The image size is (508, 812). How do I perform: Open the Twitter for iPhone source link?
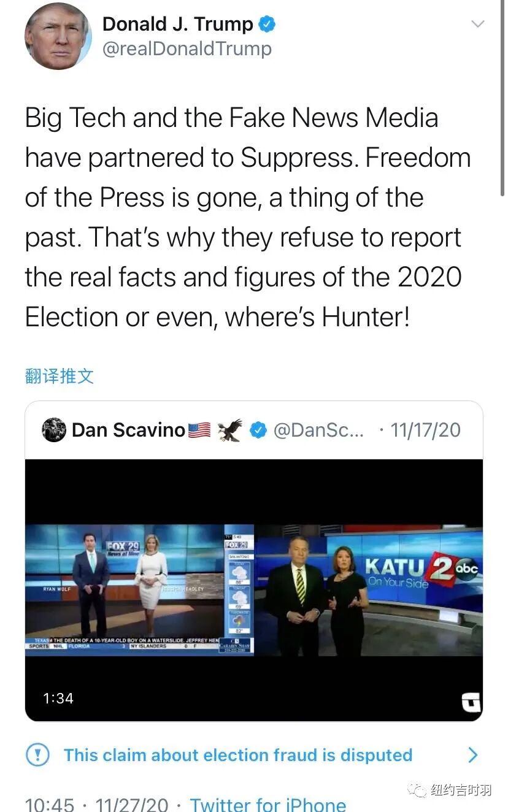tap(267, 803)
